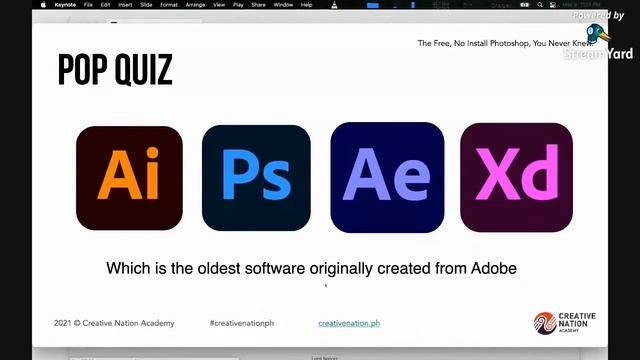
Task: Open the Arrange menu
Action: [195, 5]
